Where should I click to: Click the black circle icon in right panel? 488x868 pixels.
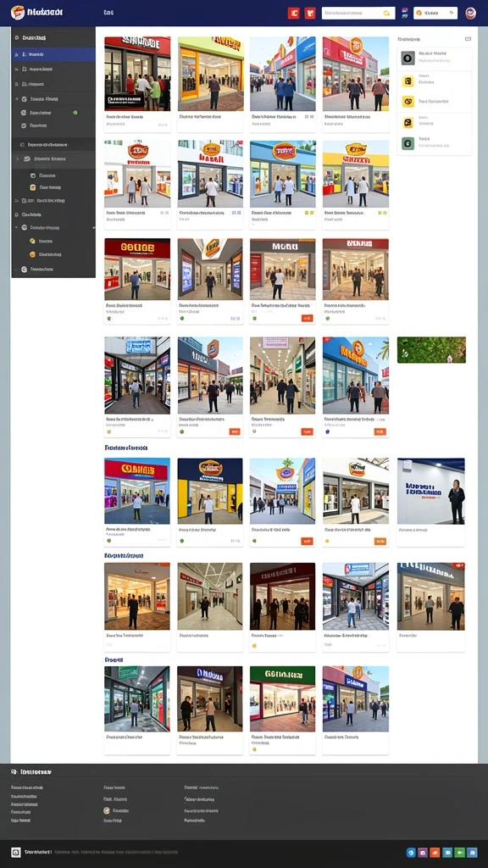coord(408,57)
